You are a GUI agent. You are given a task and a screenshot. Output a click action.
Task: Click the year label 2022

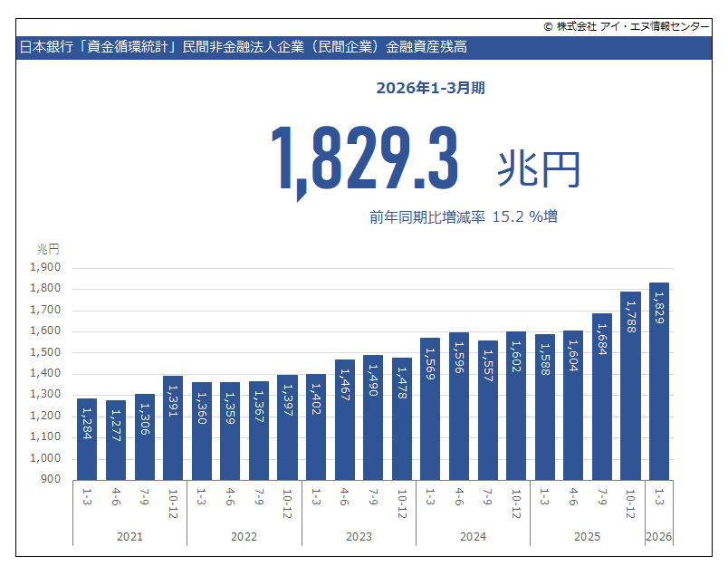(244, 536)
